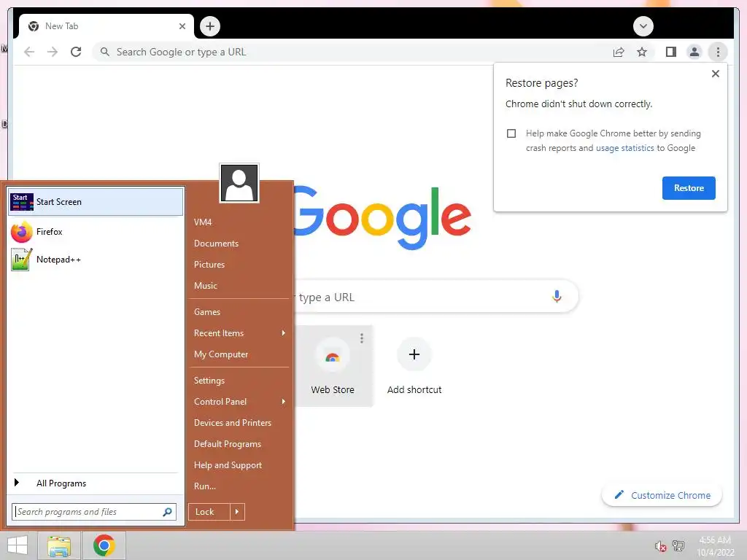Open the Run... dialog entry

pos(205,486)
